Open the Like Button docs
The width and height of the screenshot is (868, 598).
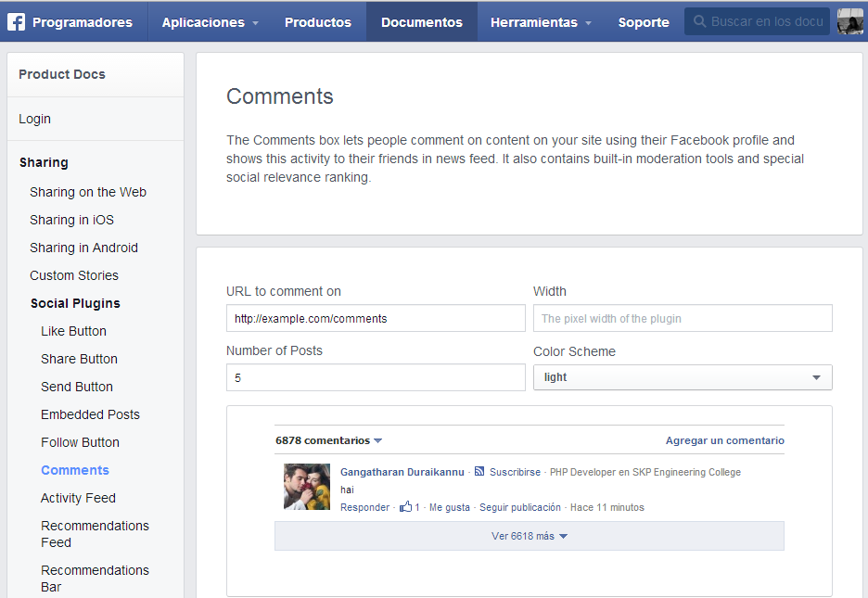(73, 331)
